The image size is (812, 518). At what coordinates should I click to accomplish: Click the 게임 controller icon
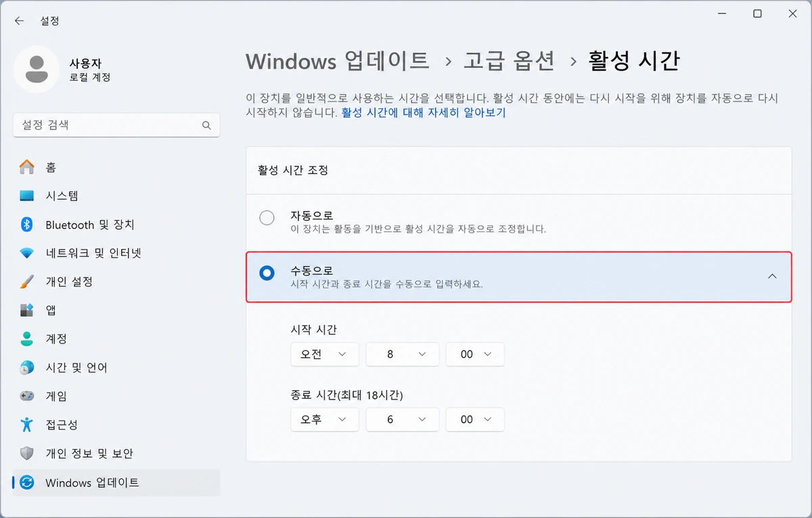coord(26,396)
